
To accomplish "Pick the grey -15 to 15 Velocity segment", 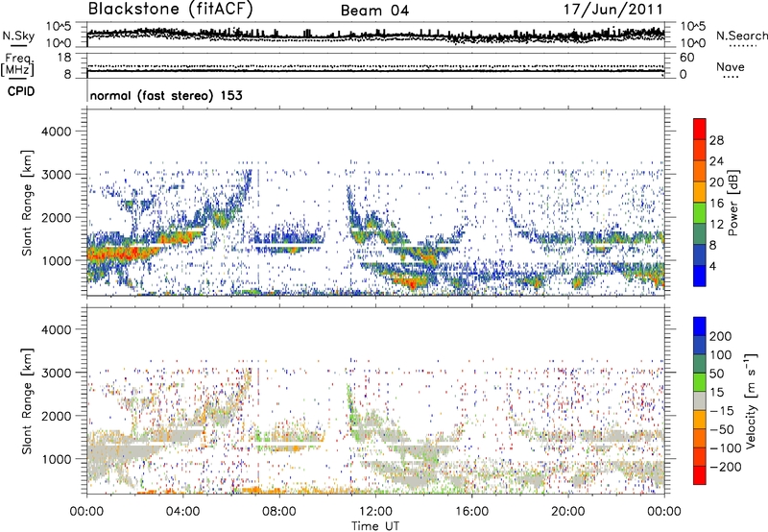I will (x=700, y=400).
